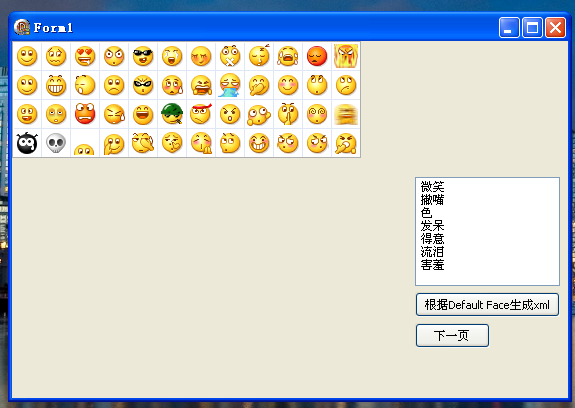This screenshot has height=408, width=575.
Task: Choose the squinting emoji with sweat drop
Action: (114, 114)
